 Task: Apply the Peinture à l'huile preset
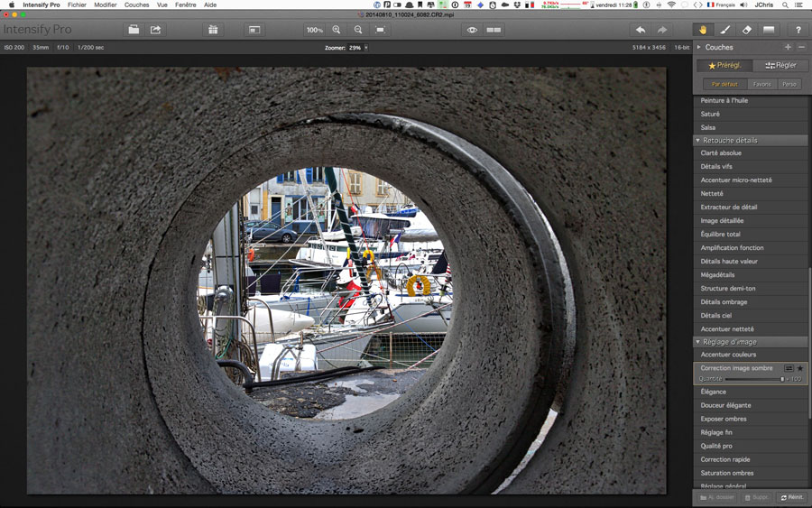[751, 100]
